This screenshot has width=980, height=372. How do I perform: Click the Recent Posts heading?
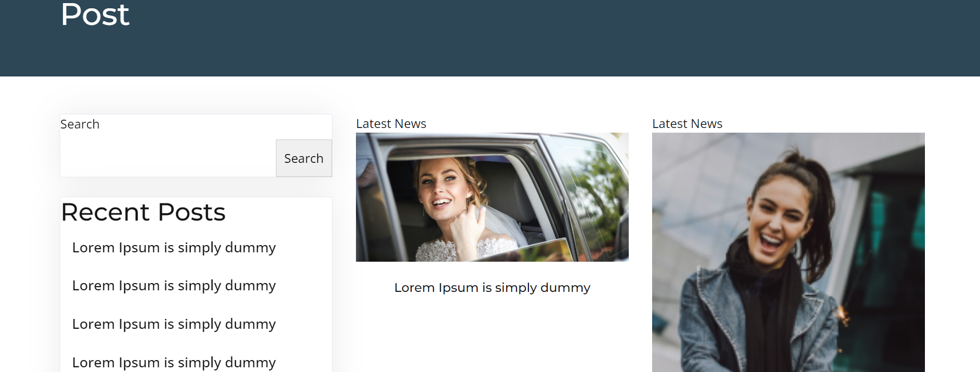tap(143, 212)
